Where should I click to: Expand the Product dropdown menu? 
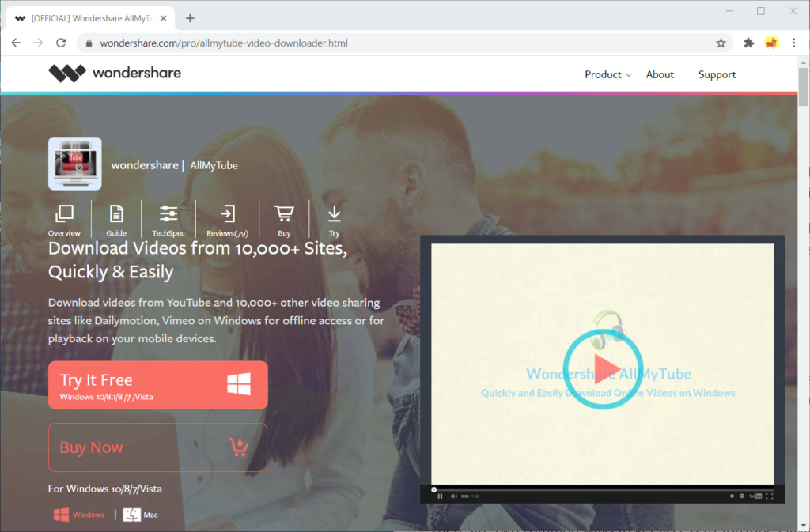(607, 74)
